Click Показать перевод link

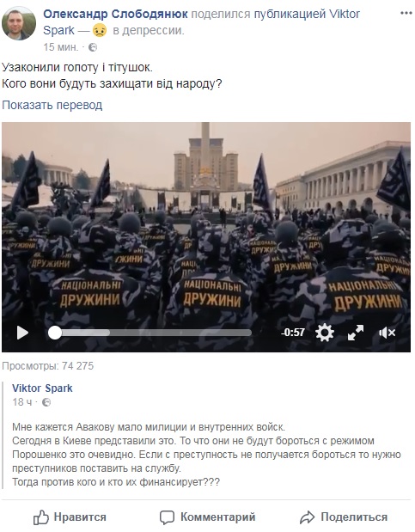(x=52, y=105)
